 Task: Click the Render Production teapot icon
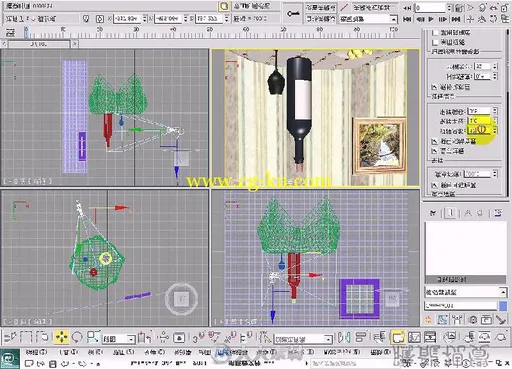(501, 337)
